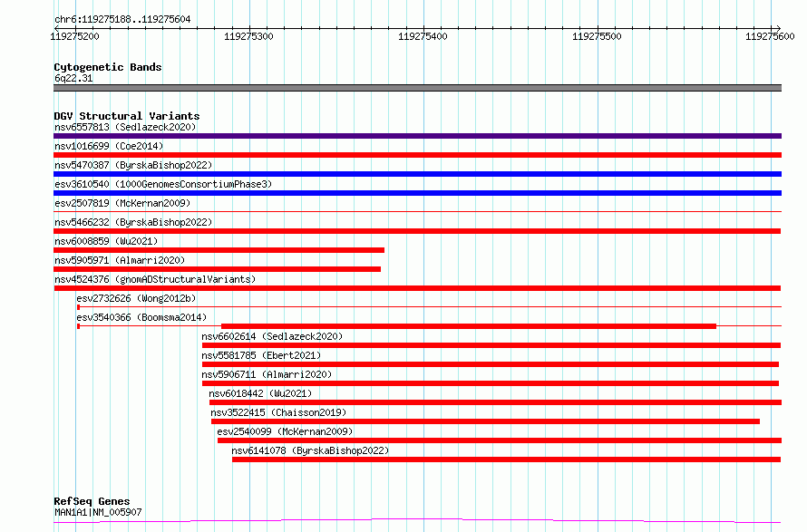Open esv3610540 (1000GenomesConsortiumPhase3) label
Viewport: 807px width, 532px height.
(163, 184)
